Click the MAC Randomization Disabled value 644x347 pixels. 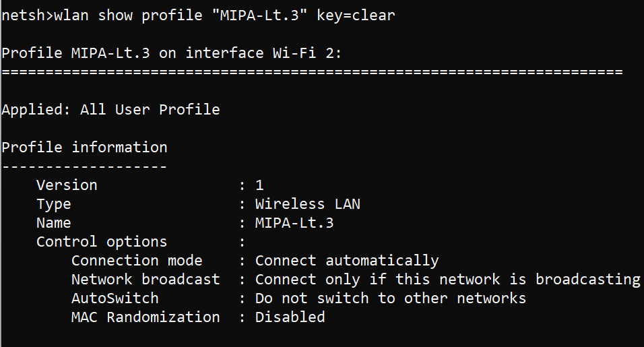coord(290,317)
